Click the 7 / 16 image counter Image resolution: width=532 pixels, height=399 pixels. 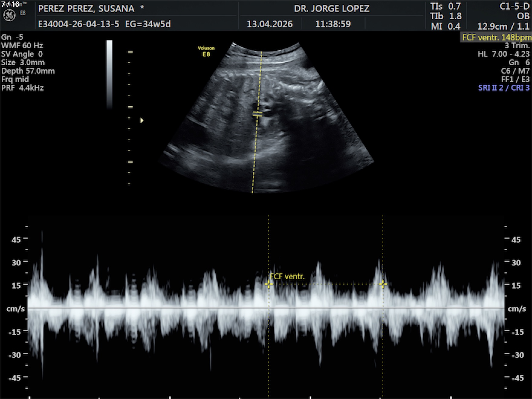tap(10, 4)
